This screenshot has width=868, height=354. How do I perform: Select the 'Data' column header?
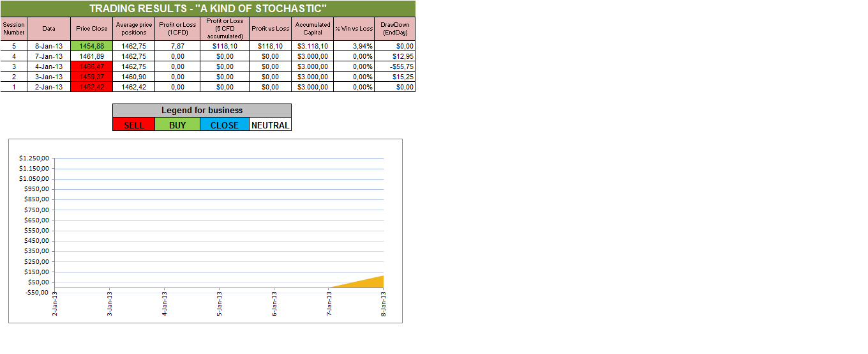(49, 29)
